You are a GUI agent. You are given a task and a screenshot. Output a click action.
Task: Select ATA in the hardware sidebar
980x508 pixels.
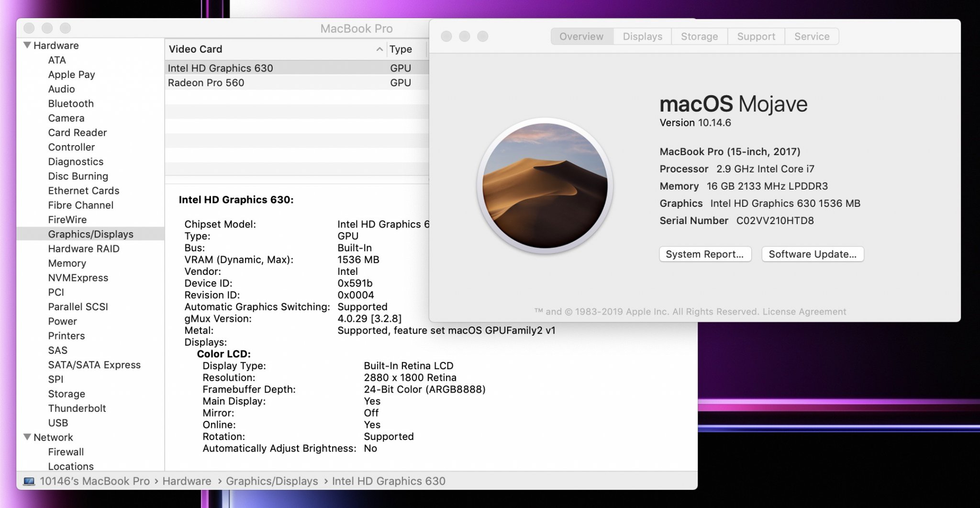tap(57, 60)
